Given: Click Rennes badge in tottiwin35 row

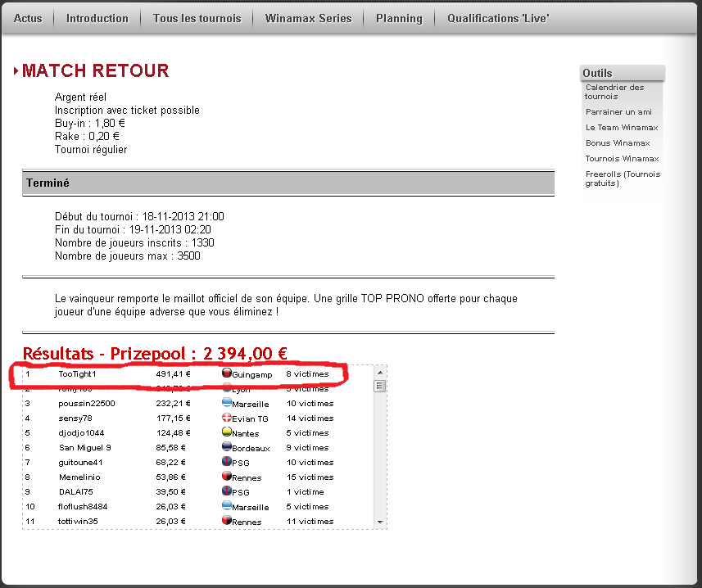Looking at the screenshot, I should coord(227,520).
